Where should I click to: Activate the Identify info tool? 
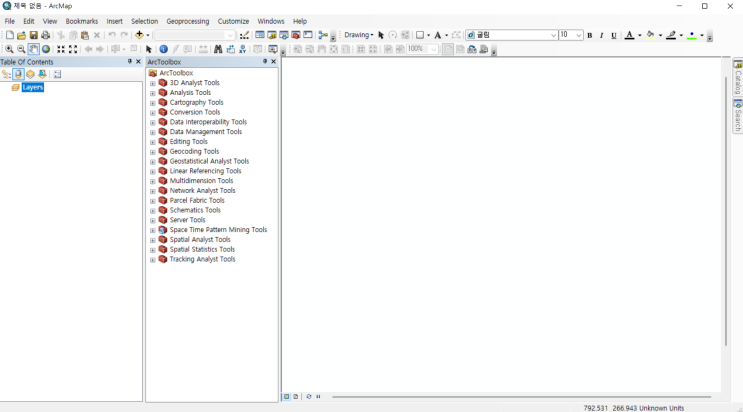click(163, 49)
